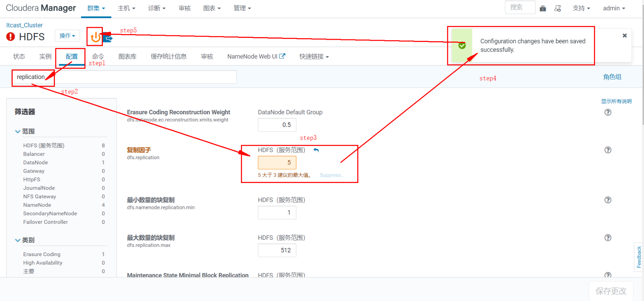This screenshot has height=301, width=644.
Task: Switch to the 配置 tab
Action: tap(72, 56)
